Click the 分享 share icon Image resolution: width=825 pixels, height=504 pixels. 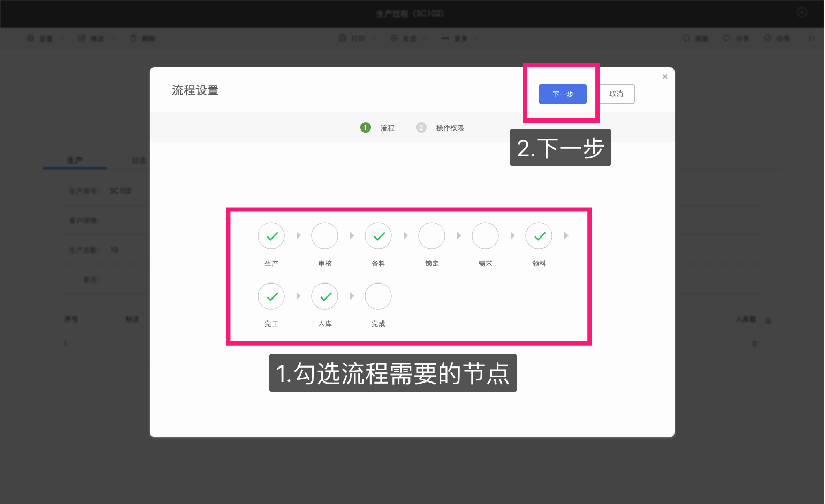(x=726, y=38)
